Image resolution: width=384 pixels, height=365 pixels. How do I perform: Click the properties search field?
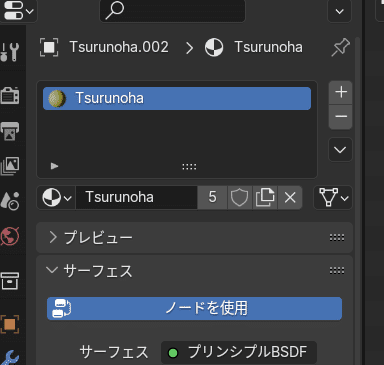coord(172,11)
